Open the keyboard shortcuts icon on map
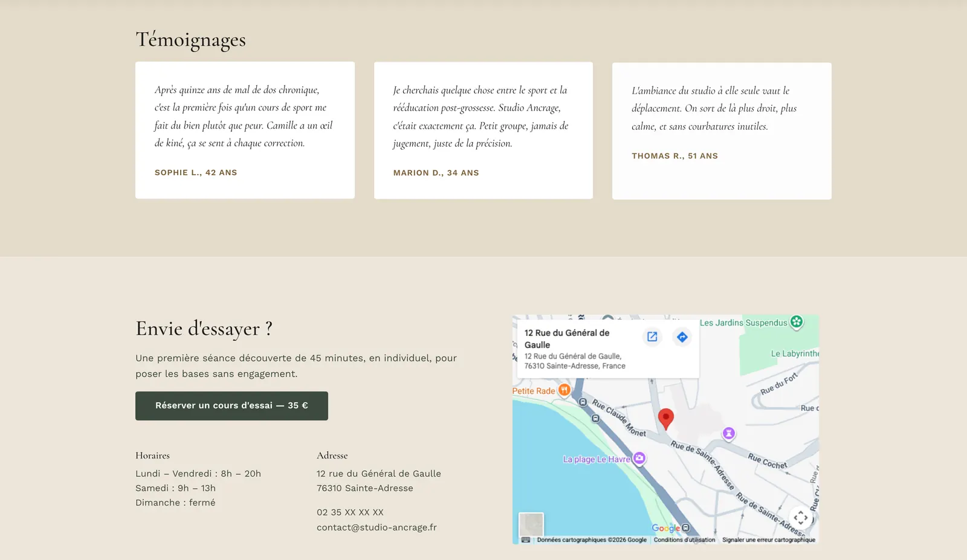Viewport: 967px width, 560px height. [526, 540]
